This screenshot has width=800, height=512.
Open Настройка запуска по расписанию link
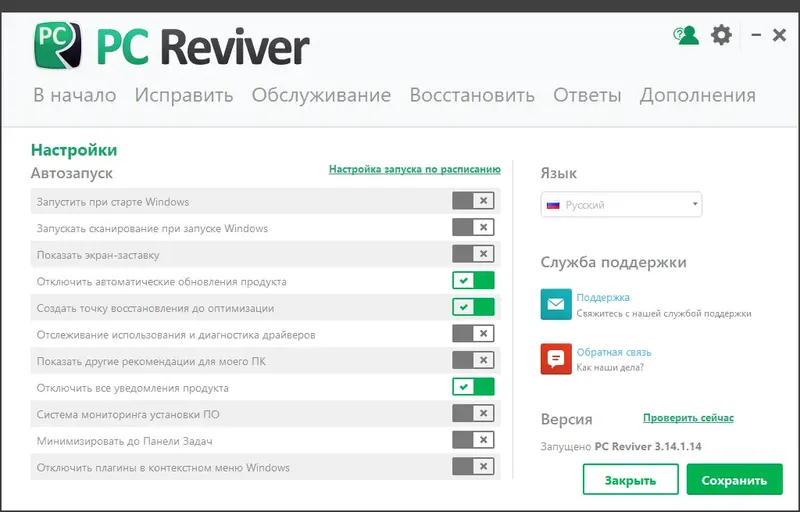point(415,169)
